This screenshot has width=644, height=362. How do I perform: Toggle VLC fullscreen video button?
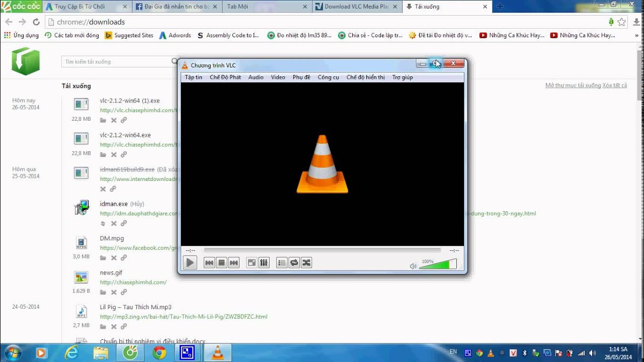tap(252, 262)
